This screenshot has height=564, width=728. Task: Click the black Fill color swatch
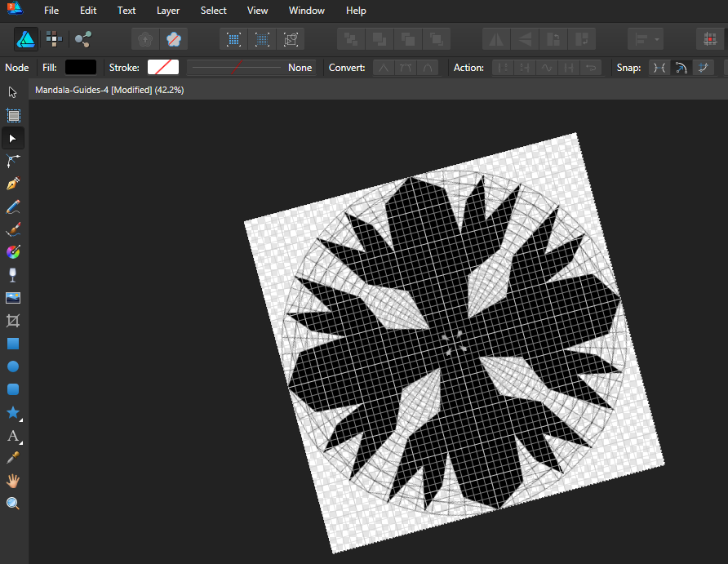click(x=81, y=68)
